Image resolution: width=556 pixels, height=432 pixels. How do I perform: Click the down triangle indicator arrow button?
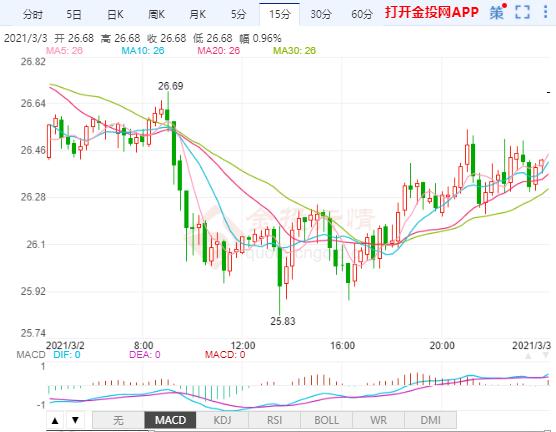coord(75,421)
